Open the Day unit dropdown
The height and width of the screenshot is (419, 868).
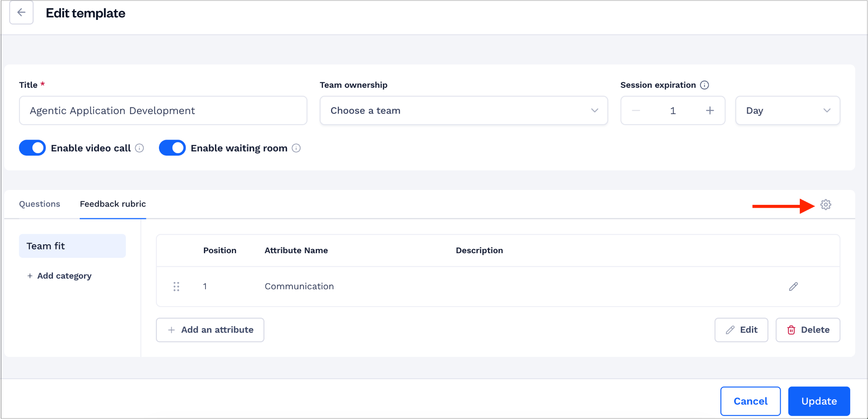(x=787, y=111)
